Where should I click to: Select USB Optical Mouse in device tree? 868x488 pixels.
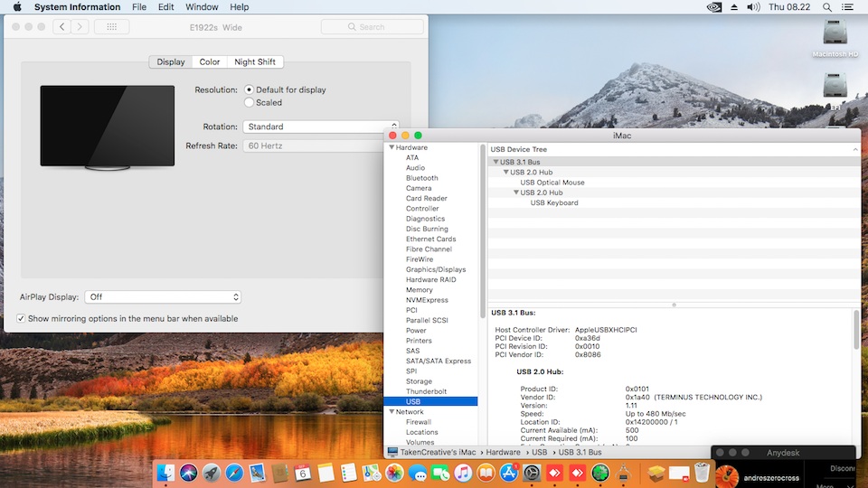pyautogui.click(x=552, y=183)
